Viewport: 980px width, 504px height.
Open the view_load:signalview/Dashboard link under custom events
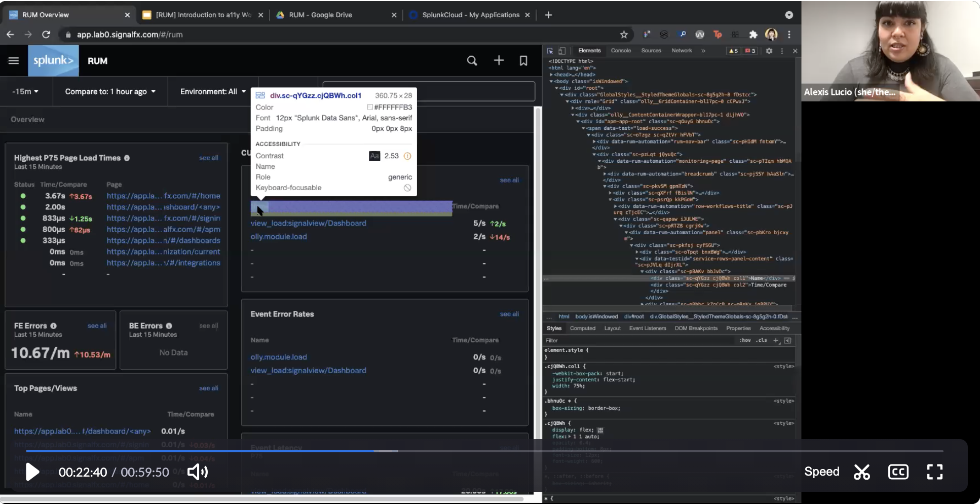(x=308, y=223)
